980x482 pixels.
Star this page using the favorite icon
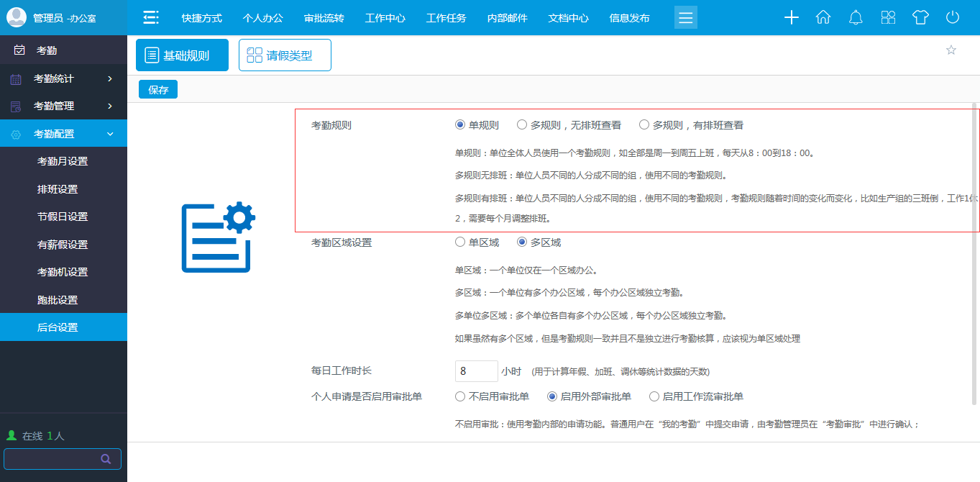click(x=951, y=50)
